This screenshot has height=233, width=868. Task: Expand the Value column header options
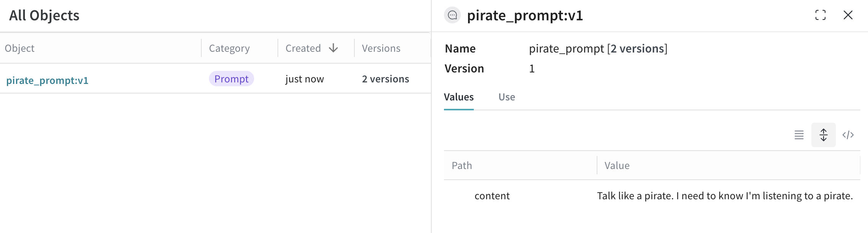coord(616,165)
